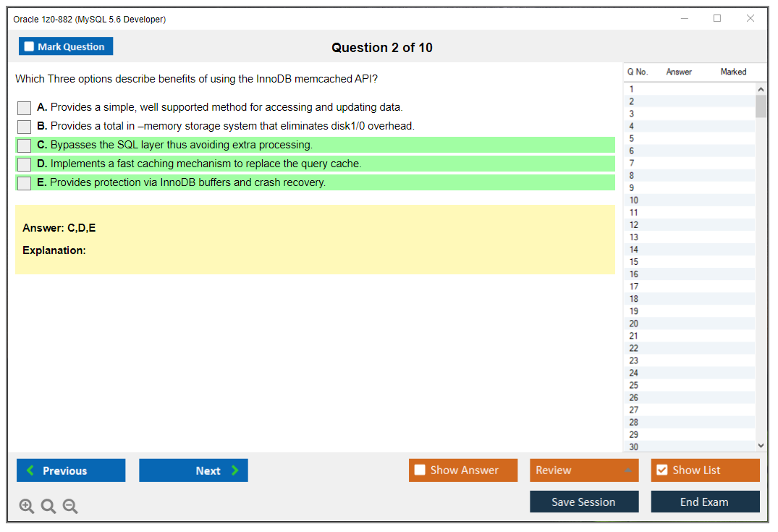Click the up arrow on the question list scrollbar

tap(761, 88)
